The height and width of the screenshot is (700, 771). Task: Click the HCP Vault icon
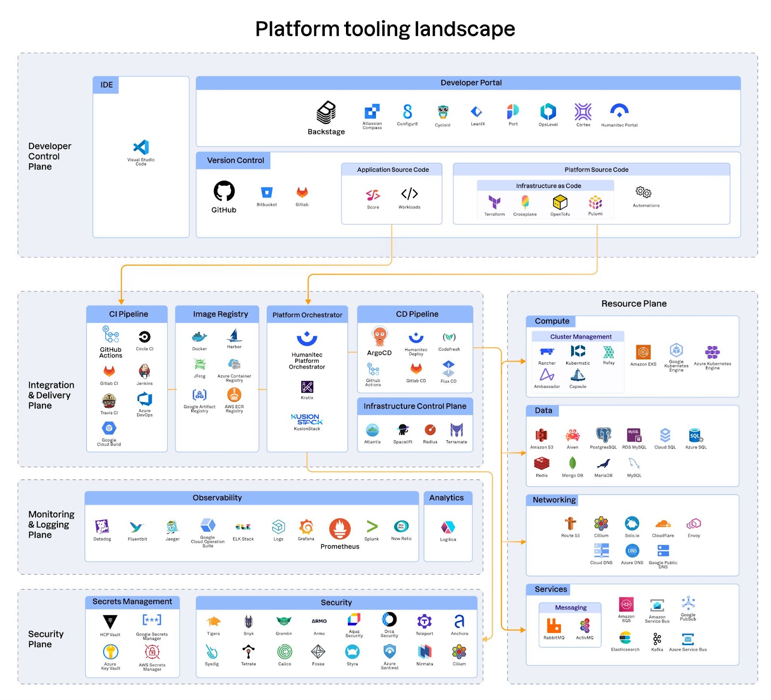point(110,622)
